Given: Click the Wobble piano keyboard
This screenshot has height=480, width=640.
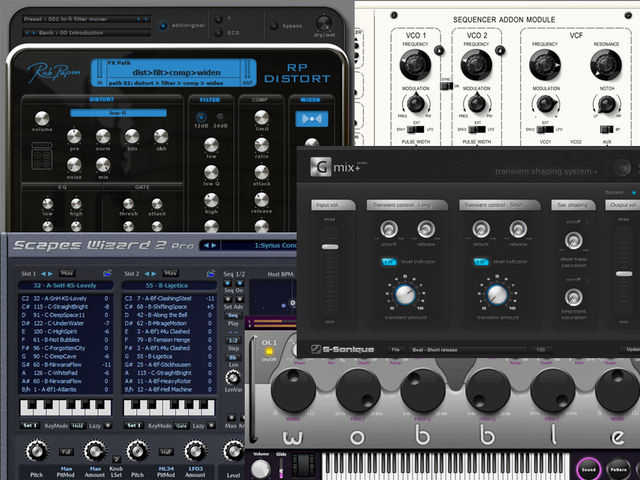Looking at the screenshot, I should click(x=445, y=466).
